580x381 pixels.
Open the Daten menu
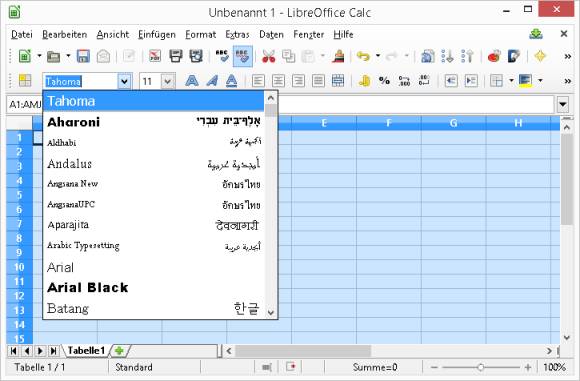tap(271, 34)
